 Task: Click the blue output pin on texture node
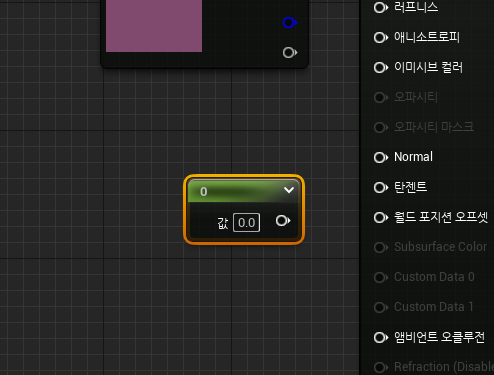[290, 23]
